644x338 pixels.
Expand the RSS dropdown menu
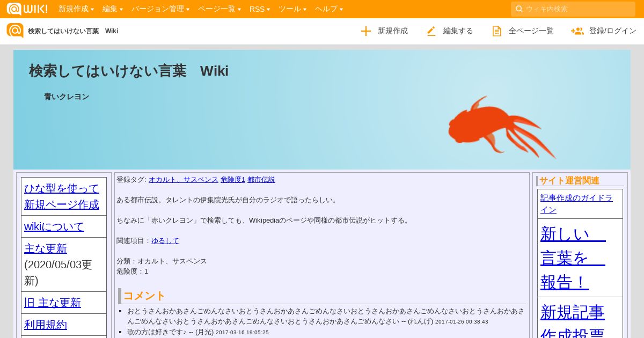point(260,9)
